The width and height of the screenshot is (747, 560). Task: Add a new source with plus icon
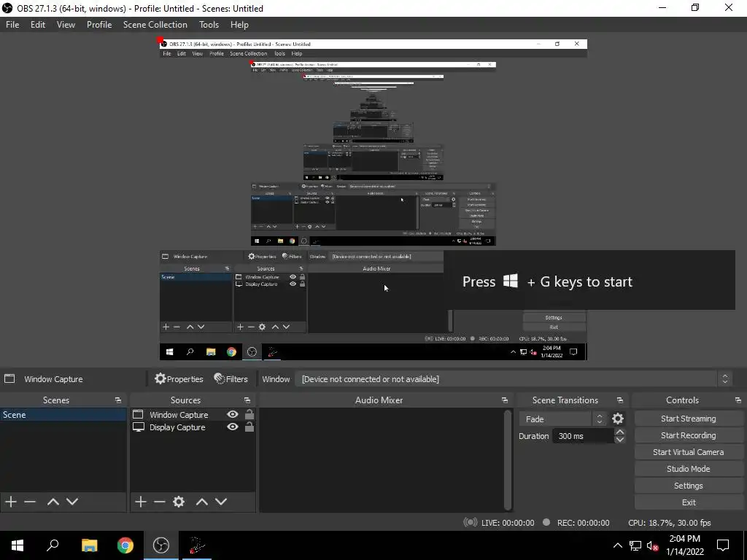[141, 502]
